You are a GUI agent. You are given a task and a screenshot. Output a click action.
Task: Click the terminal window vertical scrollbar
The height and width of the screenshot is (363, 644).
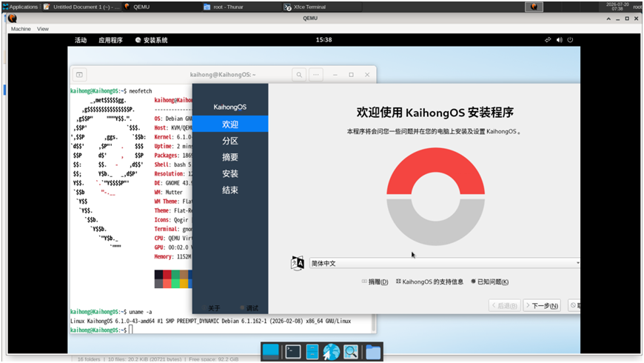coord(373,323)
